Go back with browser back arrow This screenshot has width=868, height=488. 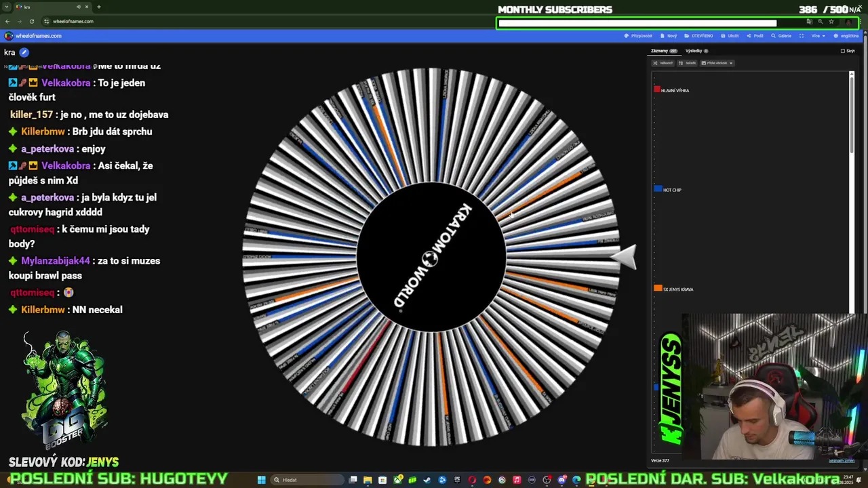coord(7,21)
